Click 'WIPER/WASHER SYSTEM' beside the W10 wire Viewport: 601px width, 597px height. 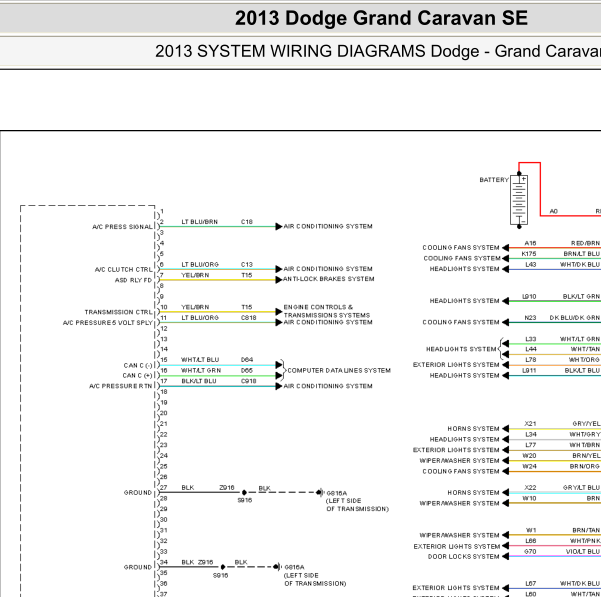tap(459, 503)
